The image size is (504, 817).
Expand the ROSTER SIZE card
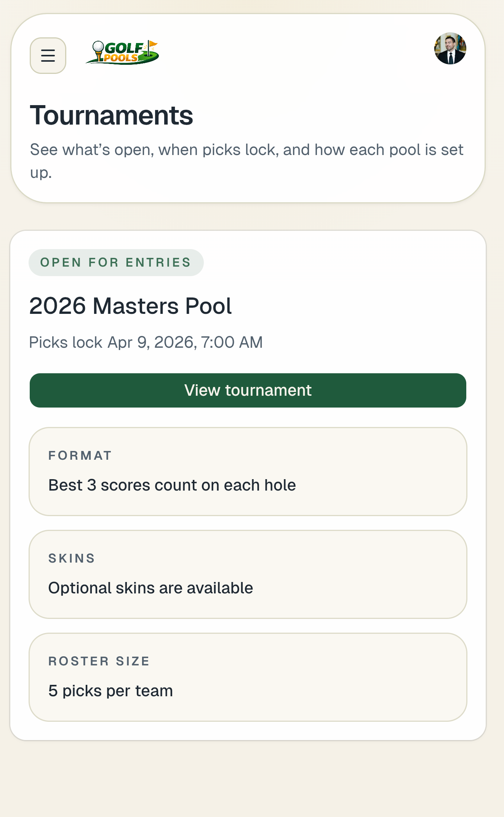248,676
